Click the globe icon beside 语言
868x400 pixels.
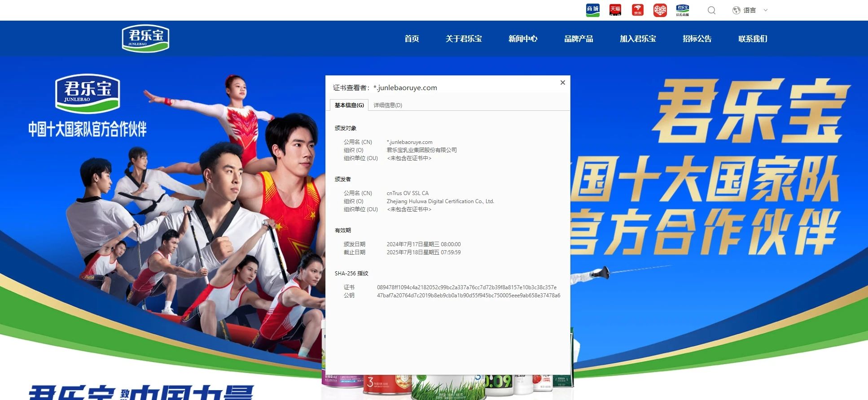(736, 10)
